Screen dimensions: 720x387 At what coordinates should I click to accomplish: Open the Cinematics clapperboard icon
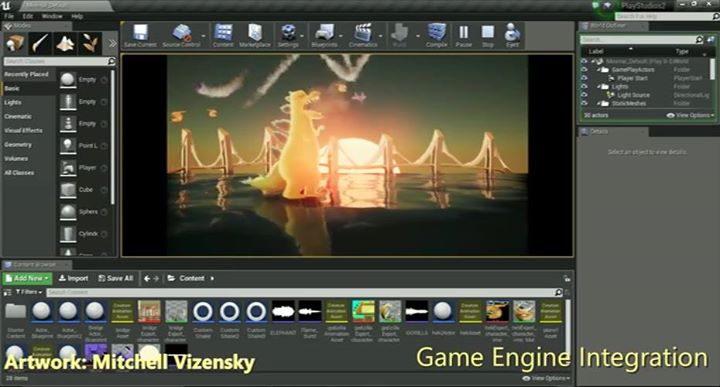[363, 35]
